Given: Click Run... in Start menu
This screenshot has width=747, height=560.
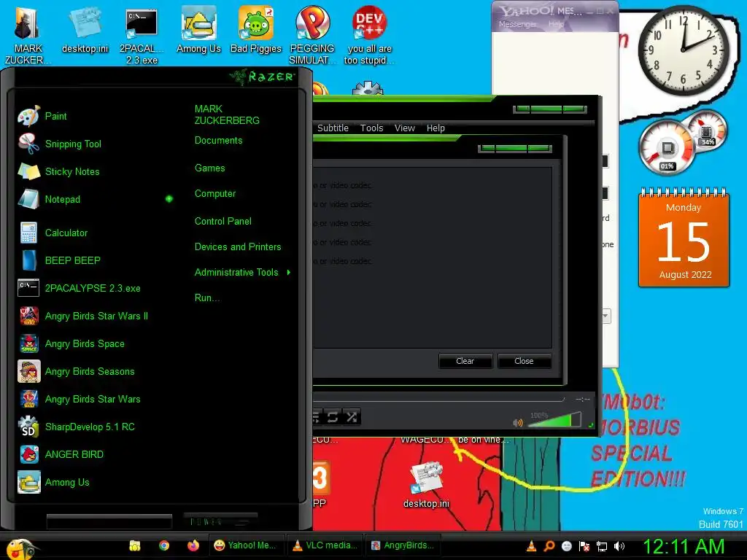Looking at the screenshot, I should click(206, 297).
